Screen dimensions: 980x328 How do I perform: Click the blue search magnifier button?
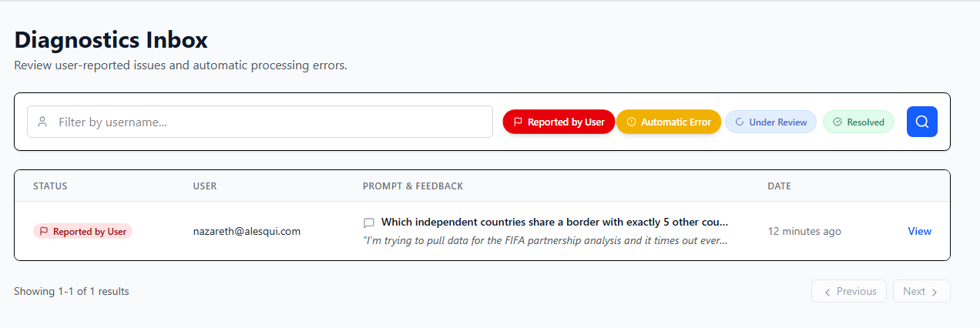tap(921, 122)
